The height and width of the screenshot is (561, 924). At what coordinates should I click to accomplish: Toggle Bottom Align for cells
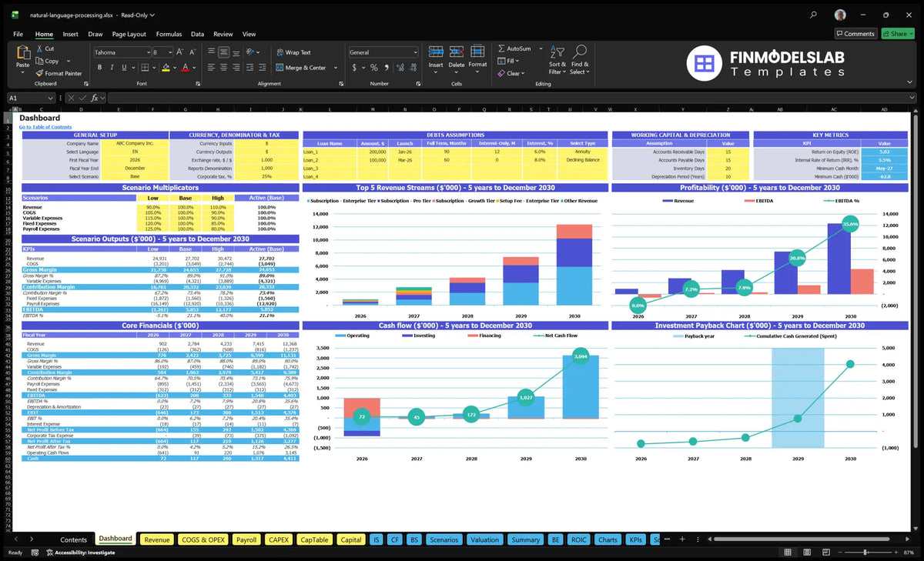(x=236, y=52)
